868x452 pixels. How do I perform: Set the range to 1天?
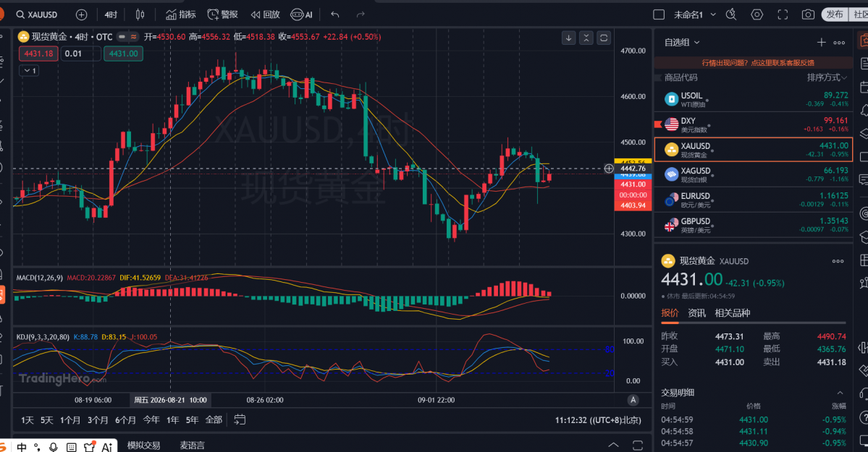[27, 420]
